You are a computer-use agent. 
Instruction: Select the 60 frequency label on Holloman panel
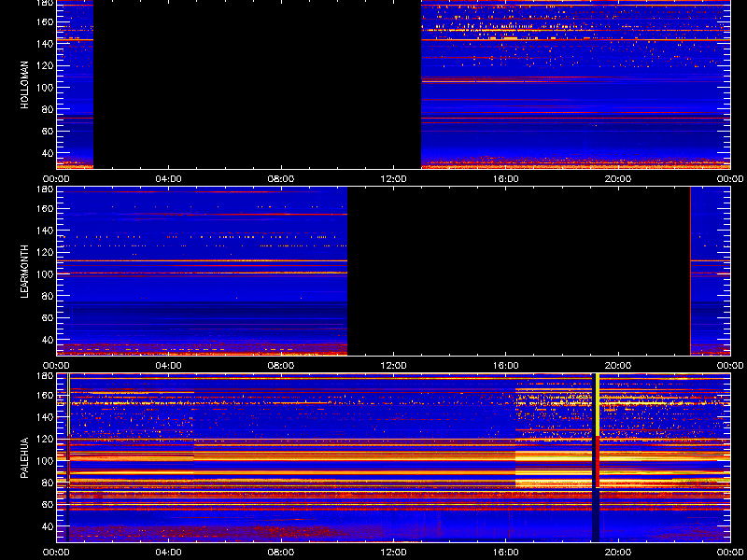tap(47, 132)
